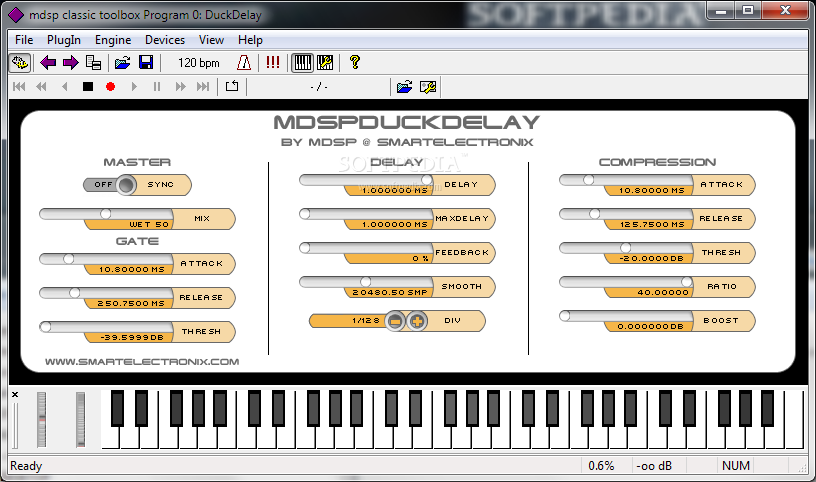816x482 pixels.
Task: Click the DELAY slider knob
Action: click(427, 180)
